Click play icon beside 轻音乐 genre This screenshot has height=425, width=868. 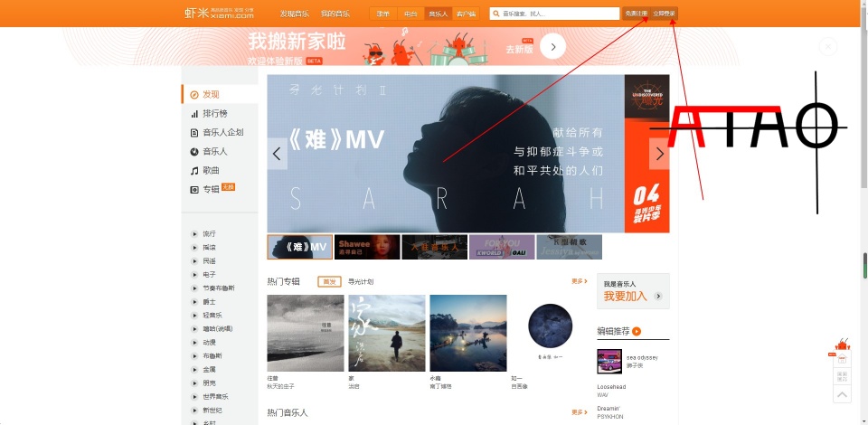pos(194,316)
